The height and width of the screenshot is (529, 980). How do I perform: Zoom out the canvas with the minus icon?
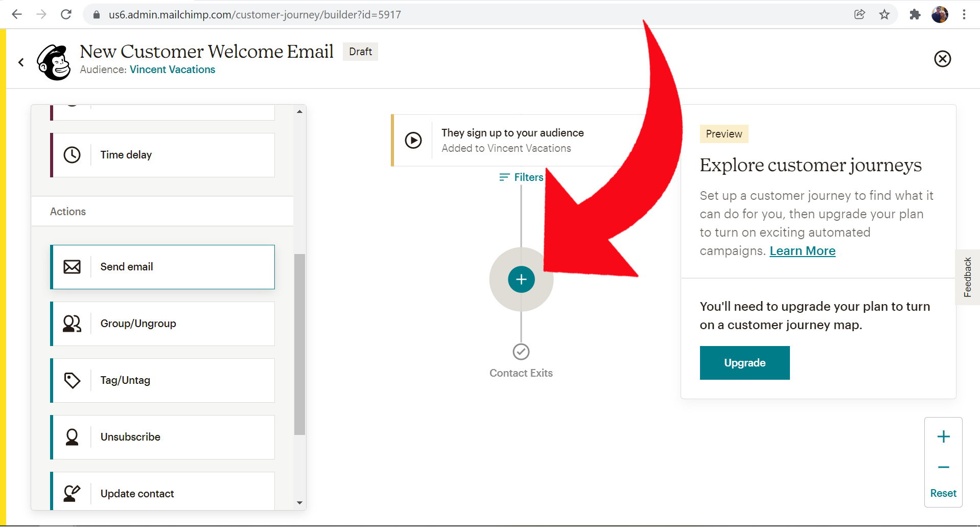[943, 467]
